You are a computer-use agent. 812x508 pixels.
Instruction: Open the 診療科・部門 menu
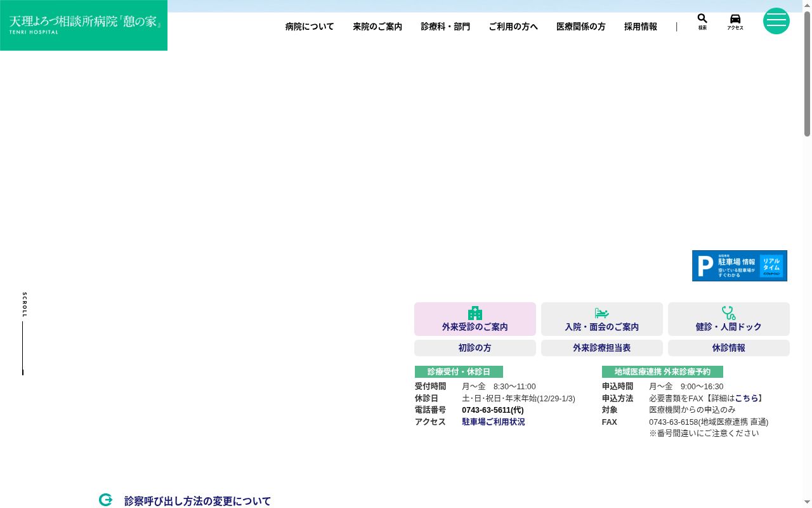(445, 27)
